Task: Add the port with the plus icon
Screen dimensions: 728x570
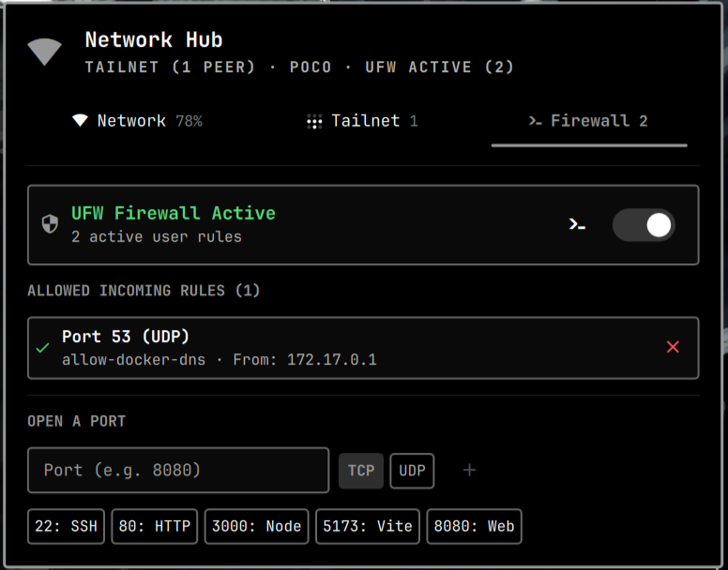Action: 469,471
